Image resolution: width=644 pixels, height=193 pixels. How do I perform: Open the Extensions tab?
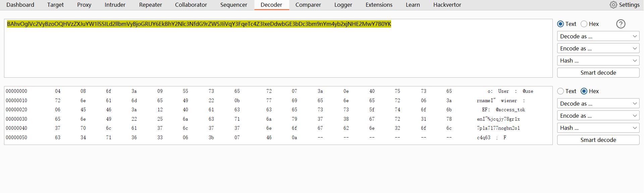pyautogui.click(x=379, y=5)
